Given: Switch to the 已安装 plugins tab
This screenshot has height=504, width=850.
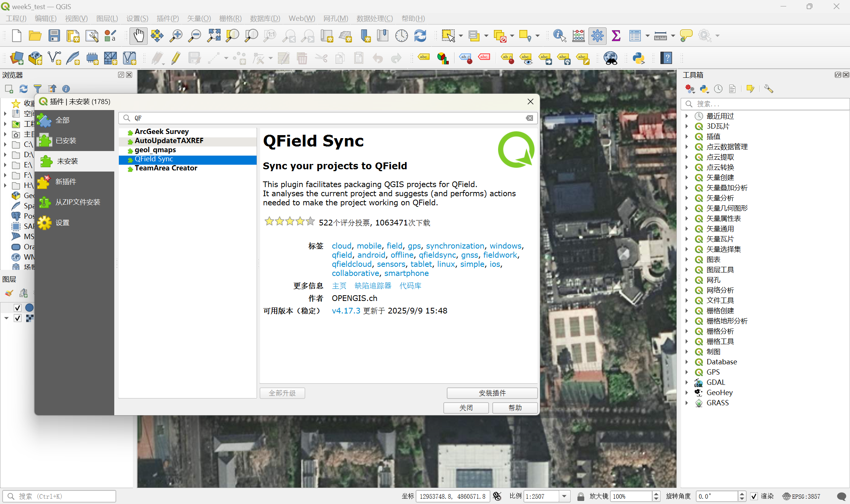Looking at the screenshot, I should (66, 141).
